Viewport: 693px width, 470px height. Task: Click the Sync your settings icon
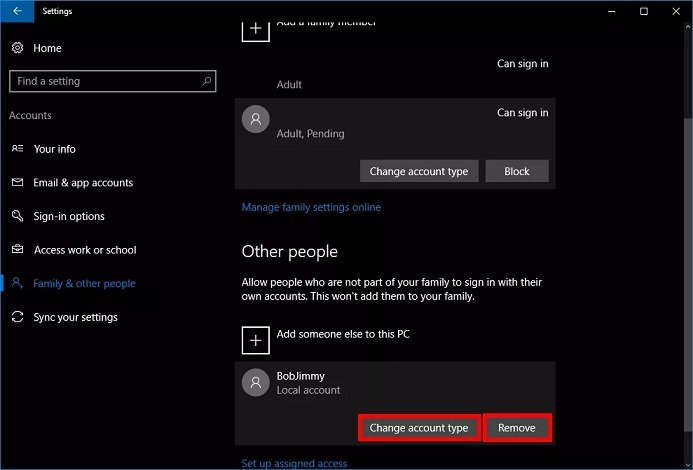point(17,317)
